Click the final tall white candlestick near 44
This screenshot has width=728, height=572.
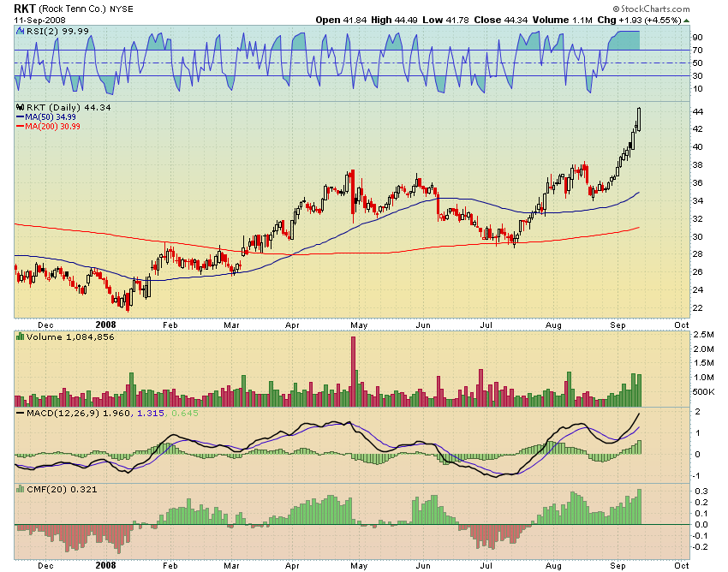pyautogui.click(x=639, y=119)
